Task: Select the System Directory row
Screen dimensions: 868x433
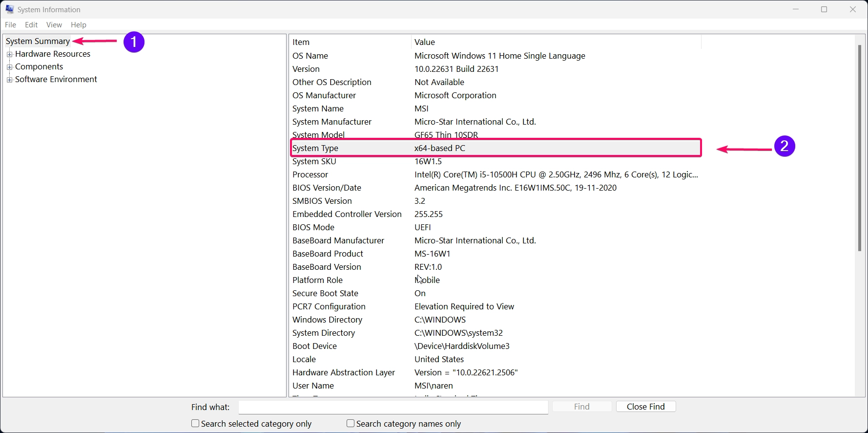Action: (496, 333)
